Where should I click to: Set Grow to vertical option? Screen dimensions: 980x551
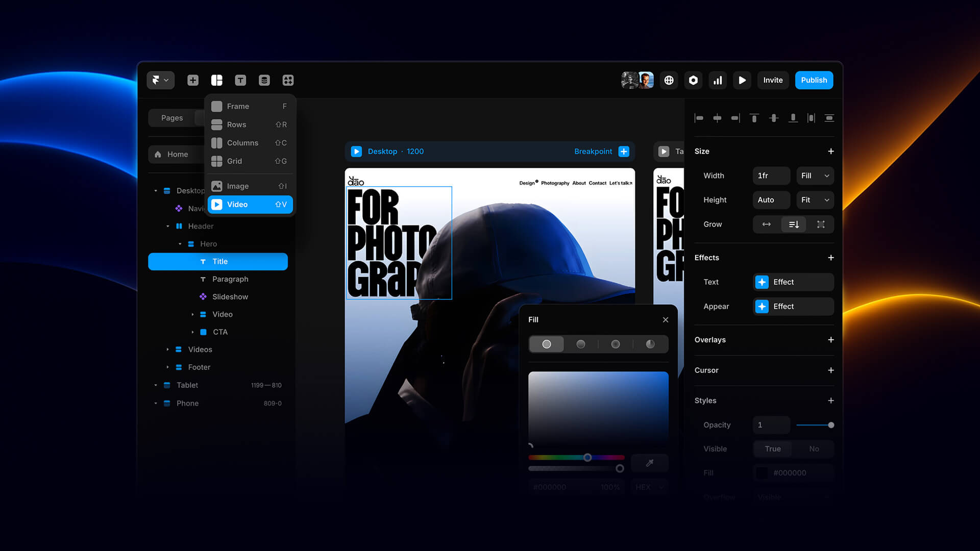coord(794,224)
